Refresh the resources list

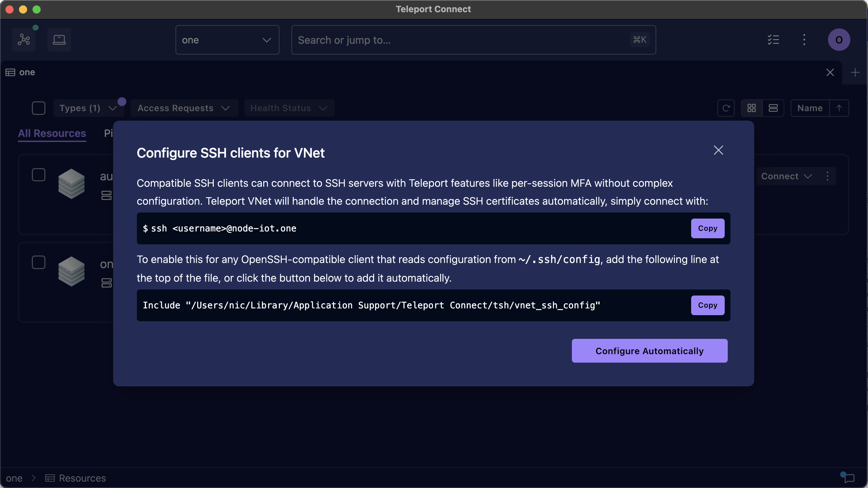tap(726, 108)
